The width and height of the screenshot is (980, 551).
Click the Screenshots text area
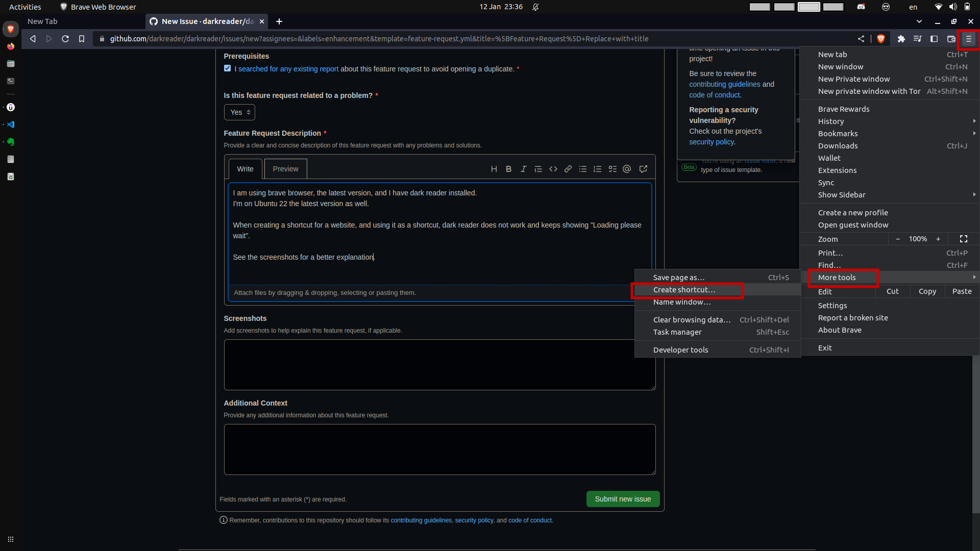click(439, 365)
